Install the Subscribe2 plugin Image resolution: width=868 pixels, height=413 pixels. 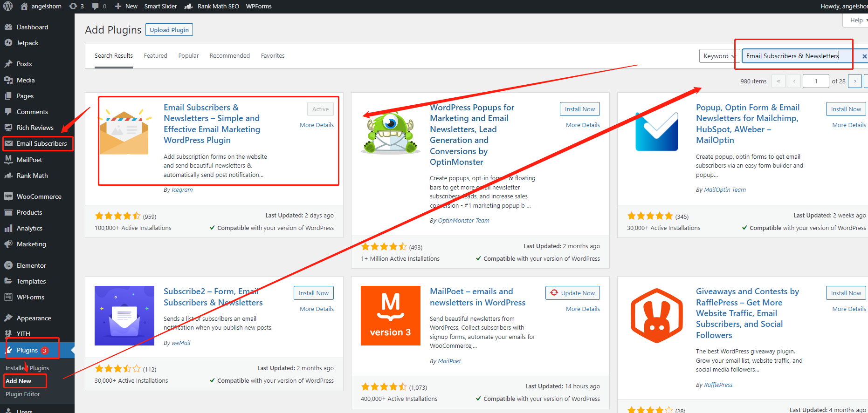tap(314, 293)
